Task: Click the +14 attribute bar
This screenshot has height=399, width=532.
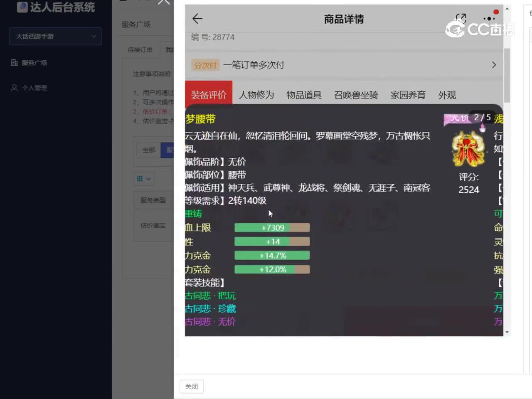Action: (272, 242)
